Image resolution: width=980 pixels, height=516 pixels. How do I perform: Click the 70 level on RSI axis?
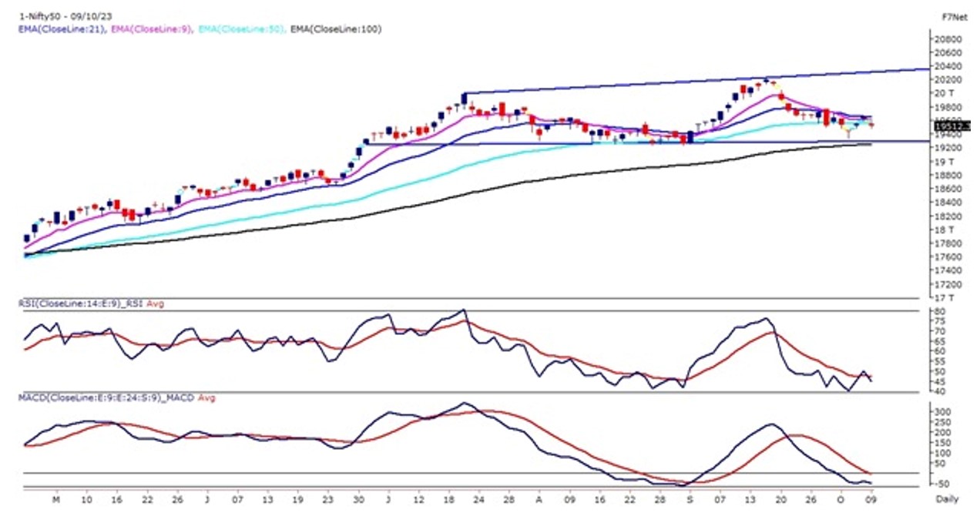(941, 331)
